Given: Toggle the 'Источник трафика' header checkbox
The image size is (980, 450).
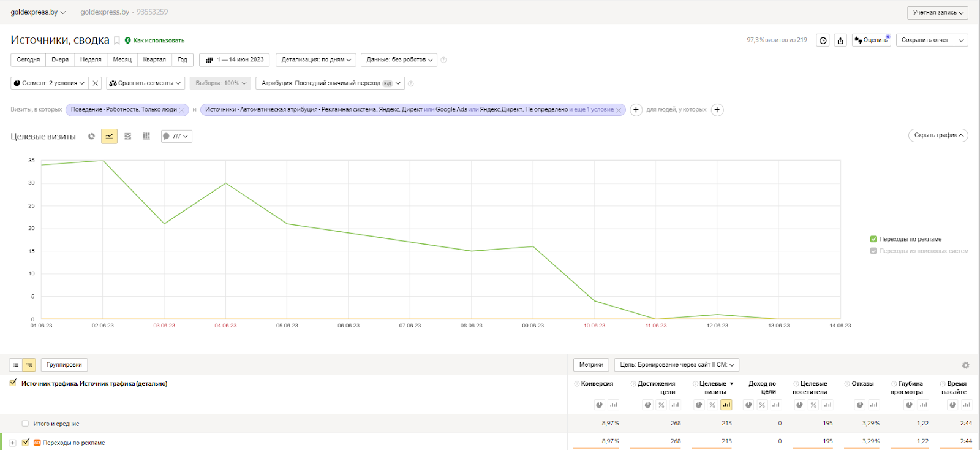Looking at the screenshot, I should pos(13,383).
